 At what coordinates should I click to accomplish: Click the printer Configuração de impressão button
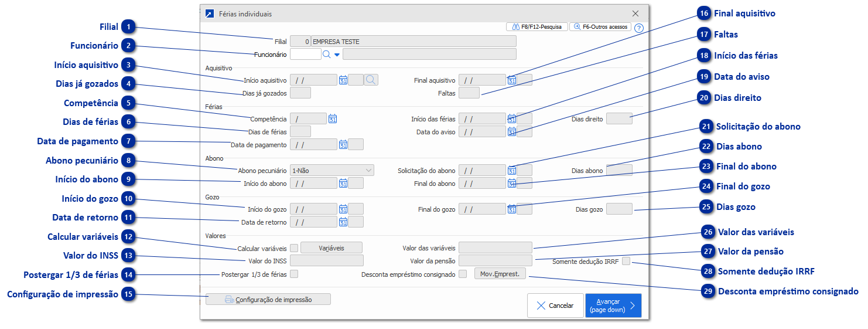click(268, 300)
